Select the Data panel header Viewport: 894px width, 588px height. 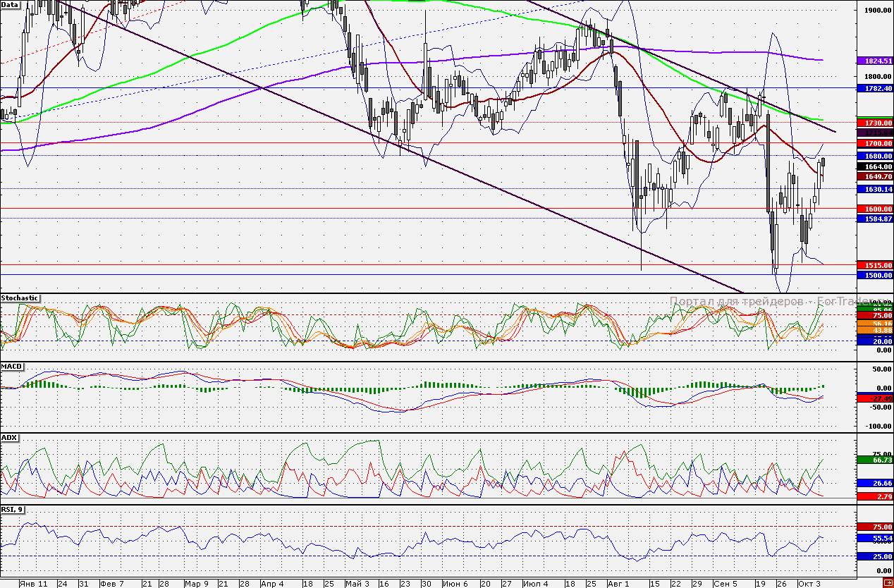[10, 4]
